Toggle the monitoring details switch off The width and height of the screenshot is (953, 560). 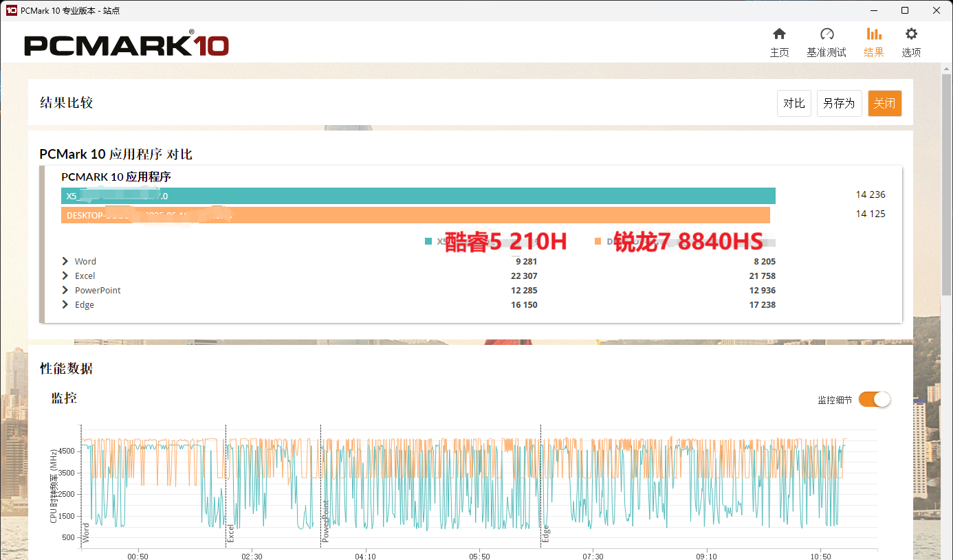[x=874, y=399]
